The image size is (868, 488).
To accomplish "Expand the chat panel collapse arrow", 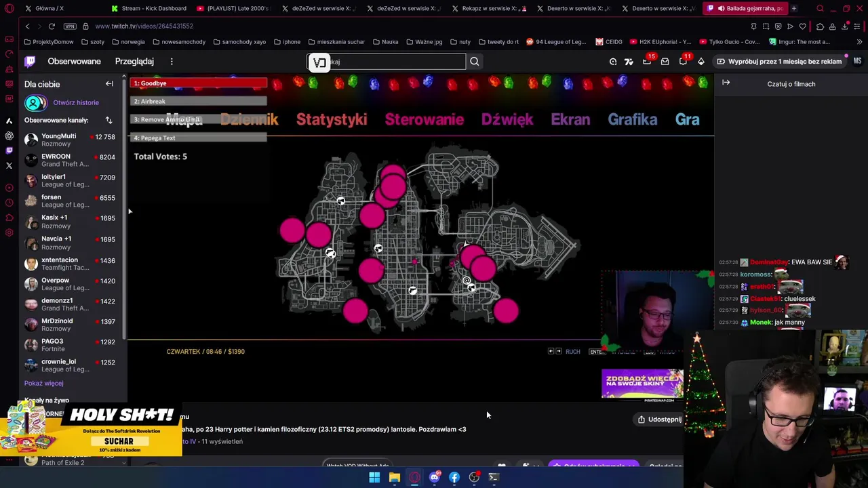I will coord(726,83).
